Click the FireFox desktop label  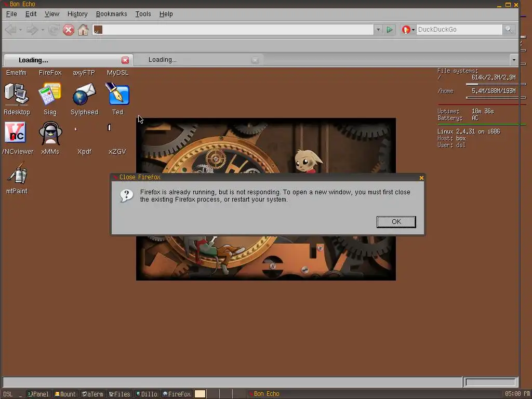tap(50, 73)
